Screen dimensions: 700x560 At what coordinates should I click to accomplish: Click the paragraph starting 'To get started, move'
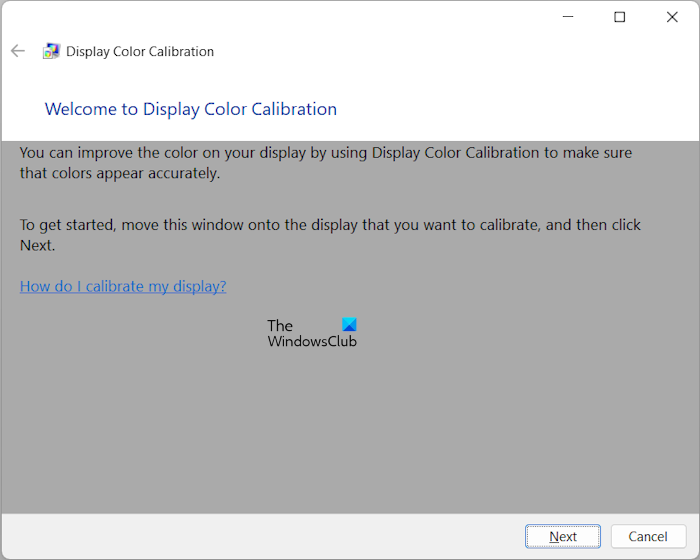[330, 234]
